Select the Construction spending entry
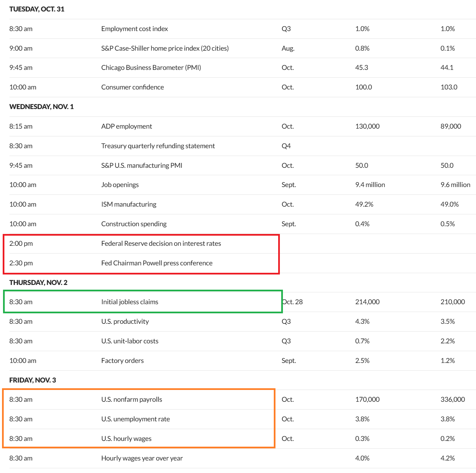The image size is (476, 473). point(134,224)
